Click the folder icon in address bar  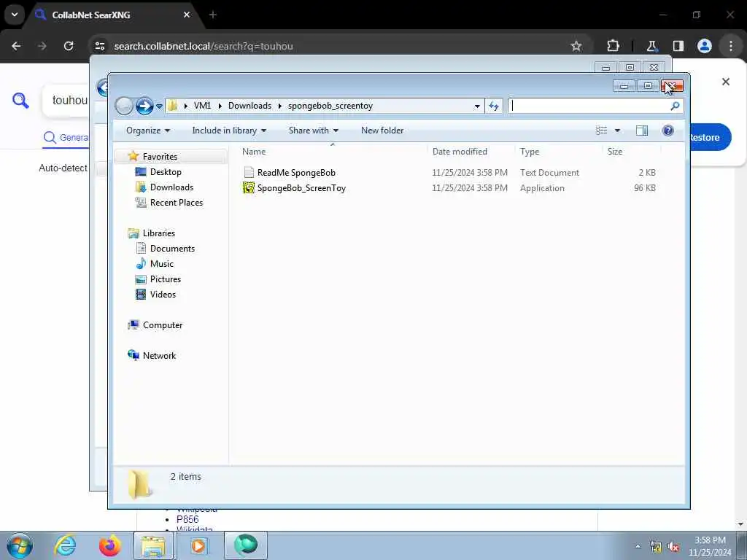pyautogui.click(x=173, y=106)
